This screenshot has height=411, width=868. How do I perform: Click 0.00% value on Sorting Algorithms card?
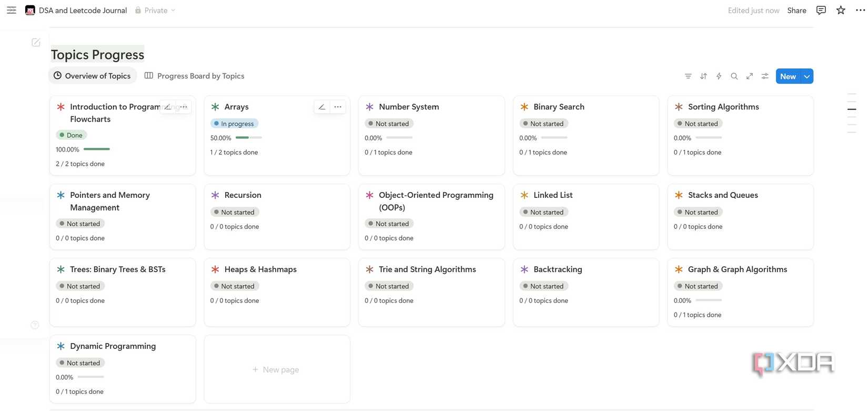[x=682, y=138]
